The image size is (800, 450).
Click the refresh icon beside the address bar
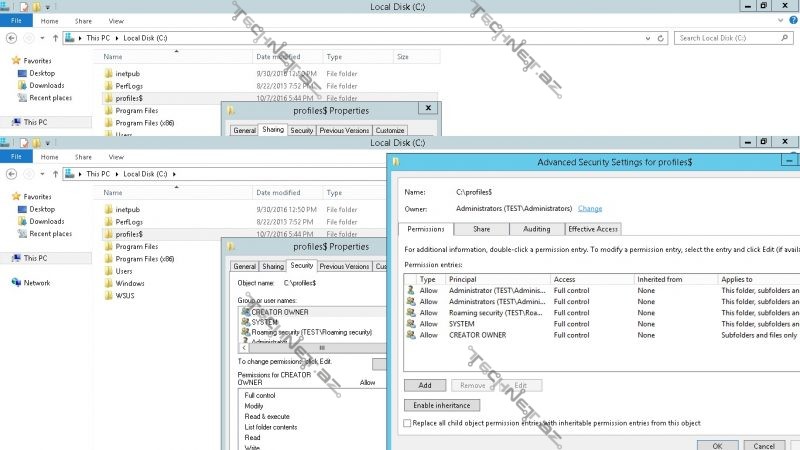[660, 38]
